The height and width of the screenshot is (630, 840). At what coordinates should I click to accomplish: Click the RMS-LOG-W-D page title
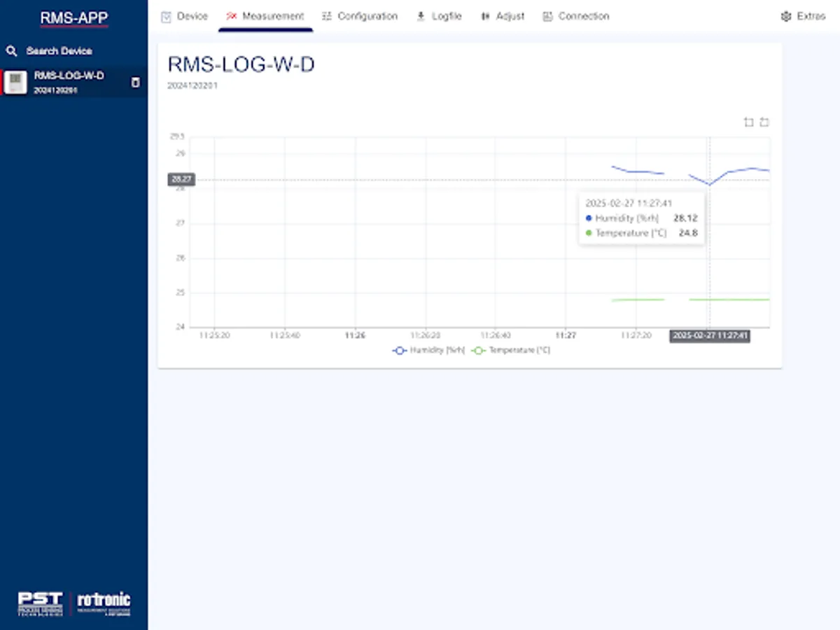tap(241, 64)
